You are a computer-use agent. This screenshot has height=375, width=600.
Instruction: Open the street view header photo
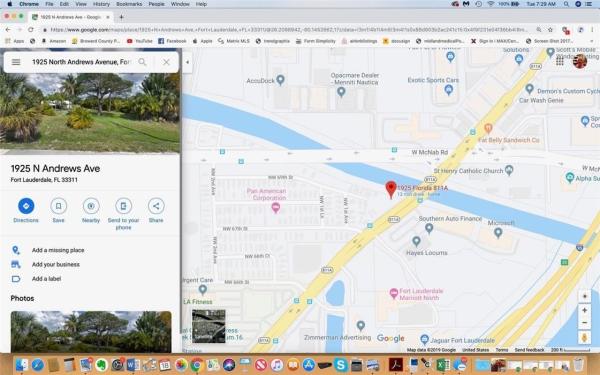point(90,113)
